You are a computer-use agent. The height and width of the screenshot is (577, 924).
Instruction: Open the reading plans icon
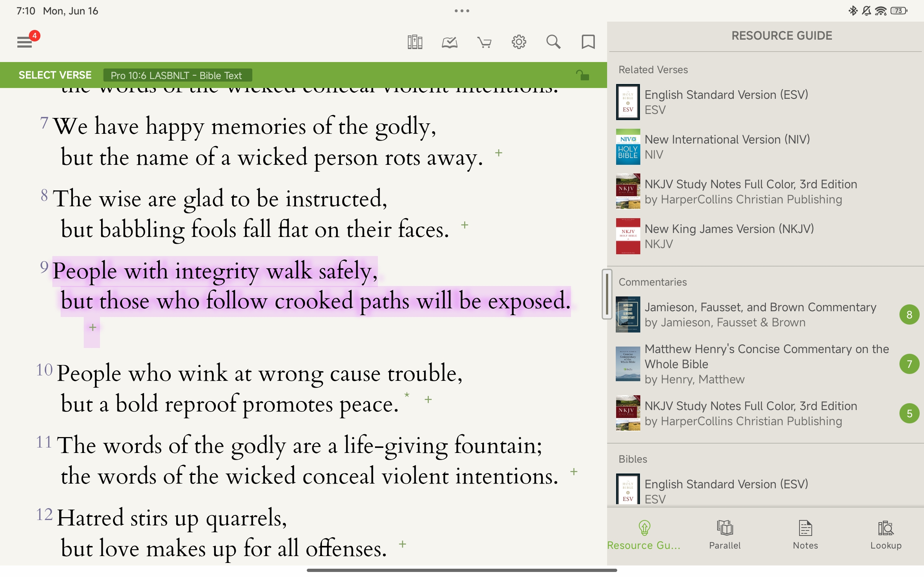[449, 41]
